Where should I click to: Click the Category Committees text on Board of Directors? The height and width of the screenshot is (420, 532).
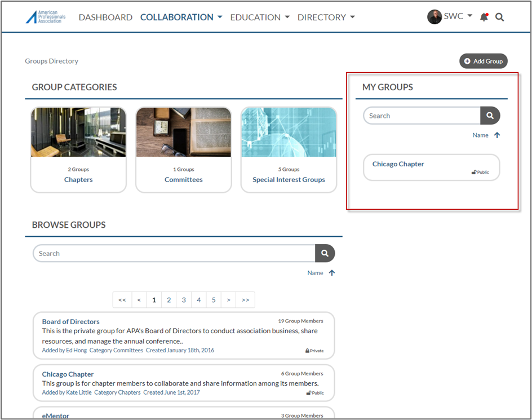tap(116, 350)
